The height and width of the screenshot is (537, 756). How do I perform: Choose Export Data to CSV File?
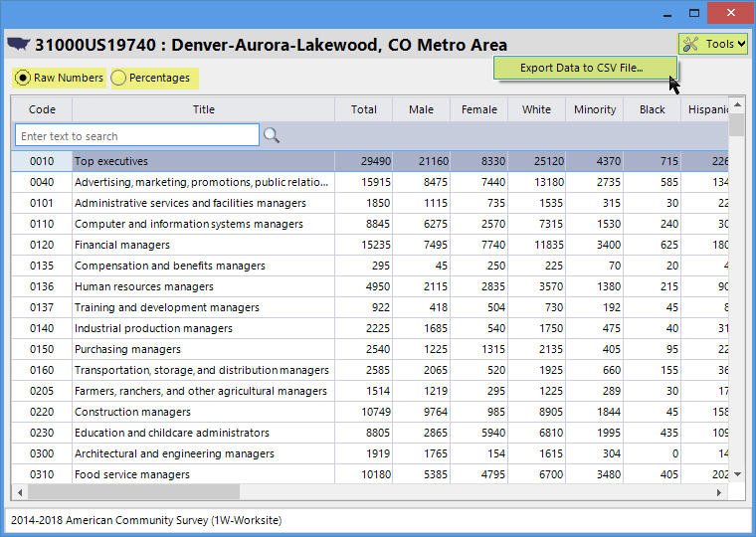tap(582, 69)
